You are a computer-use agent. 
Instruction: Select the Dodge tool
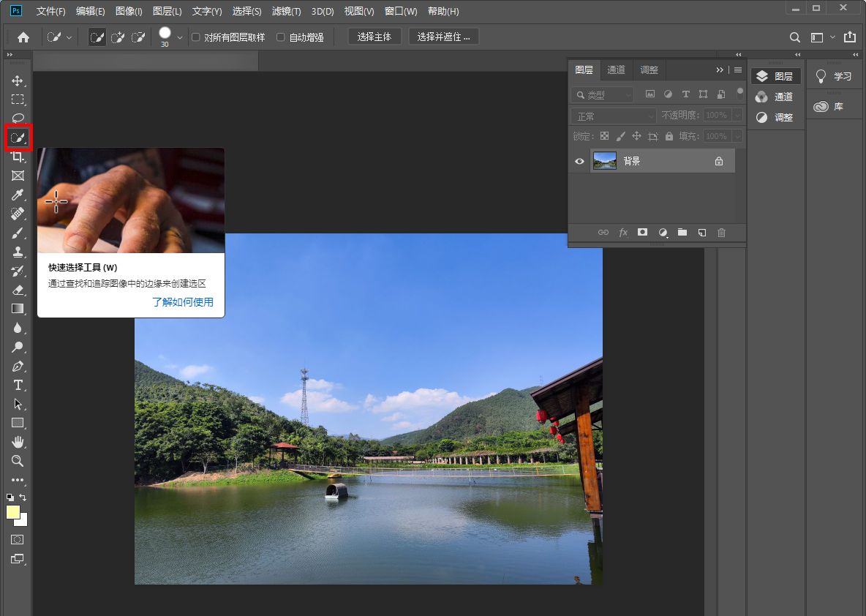pyautogui.click(x=18, y=347)
